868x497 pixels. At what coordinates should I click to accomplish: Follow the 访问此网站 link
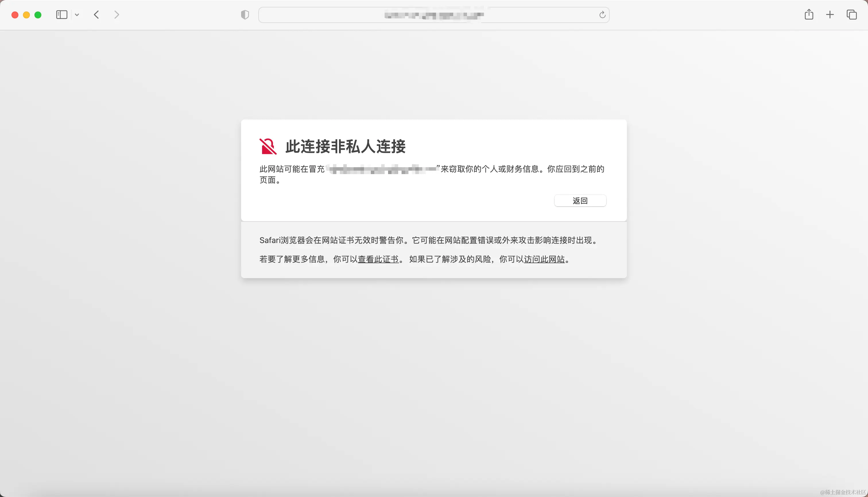(x=544, y=259)
